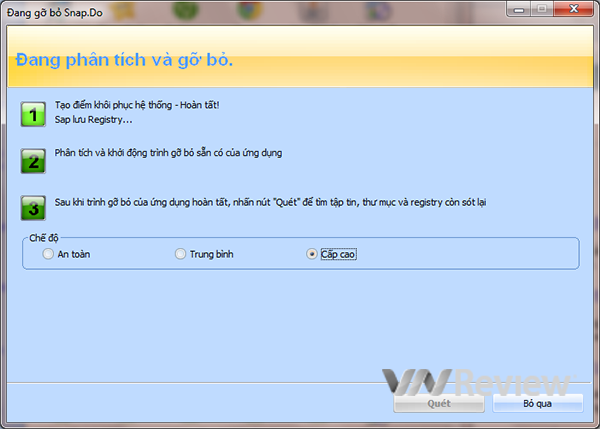600x429 pixels.
Task: Click the "Chế độ" group label
Action: coord(44,238)
